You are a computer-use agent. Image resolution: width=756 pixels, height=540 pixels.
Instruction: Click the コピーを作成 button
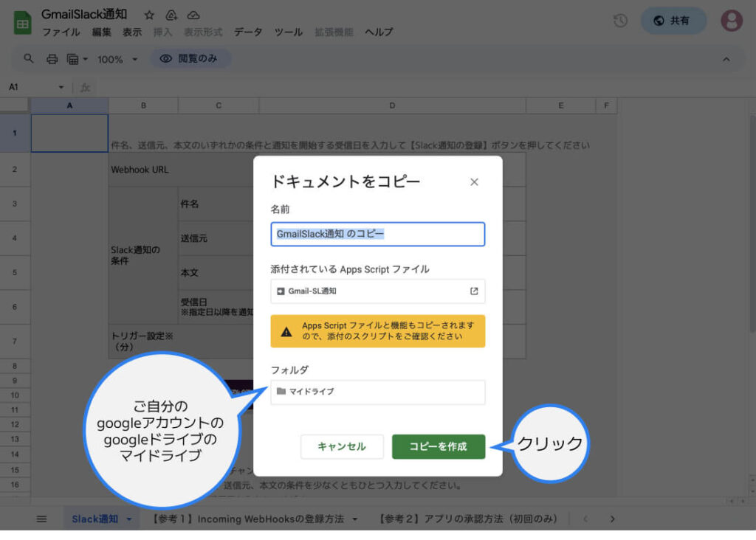coord(439,446)
